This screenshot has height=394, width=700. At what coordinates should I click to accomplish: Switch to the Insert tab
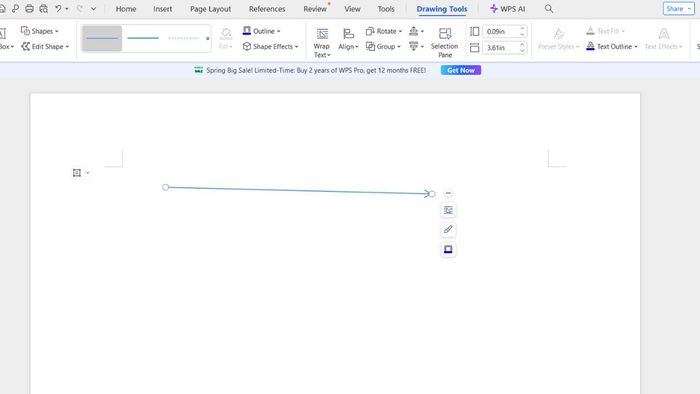(162, 9)
